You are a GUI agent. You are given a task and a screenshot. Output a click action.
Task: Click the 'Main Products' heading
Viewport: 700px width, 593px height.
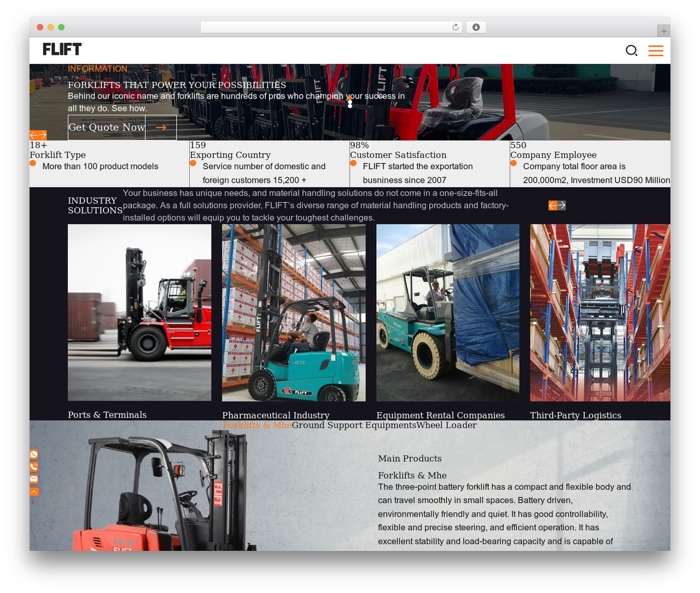(410, 458)
